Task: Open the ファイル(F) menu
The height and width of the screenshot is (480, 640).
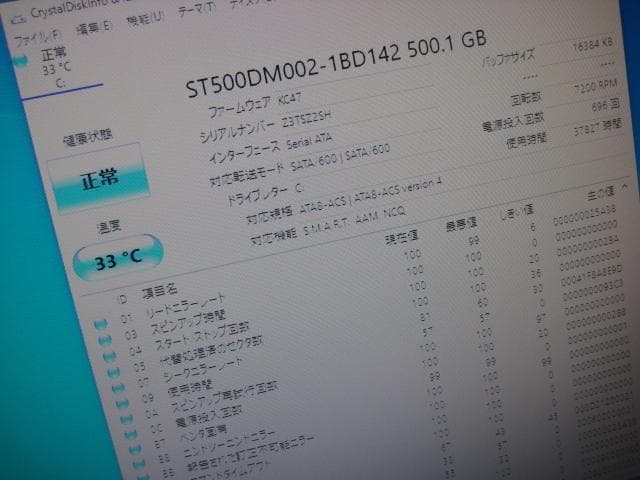Action: click(x=37, y=38)
